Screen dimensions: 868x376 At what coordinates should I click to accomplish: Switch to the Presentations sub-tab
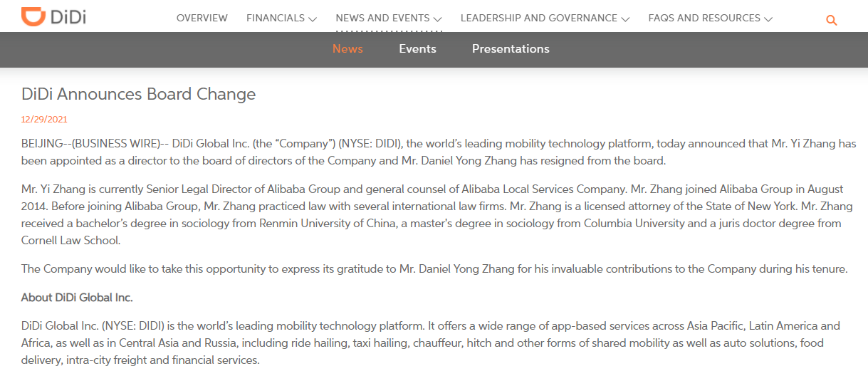(x=511, y=48)
